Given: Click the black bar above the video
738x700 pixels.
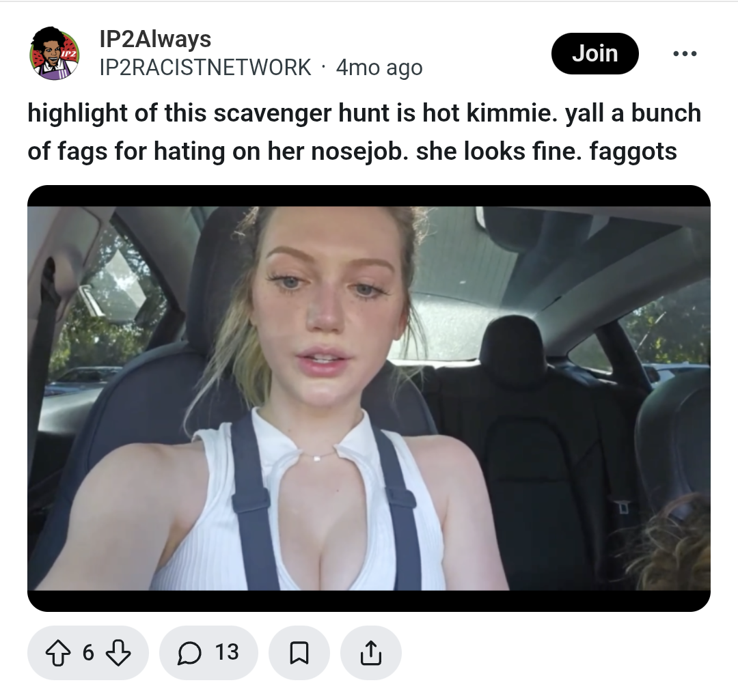Looking at the screenshot, I should tap(369, 196).
